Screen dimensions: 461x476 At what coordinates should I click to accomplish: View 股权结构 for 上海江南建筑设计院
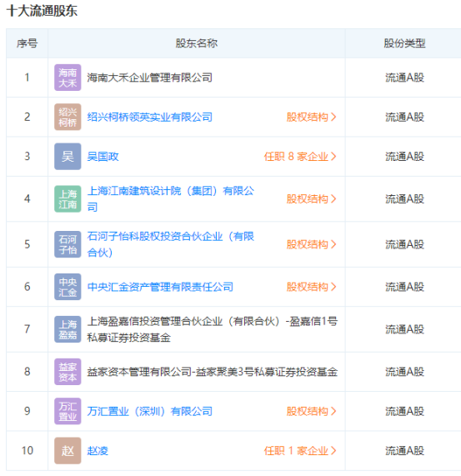point(312,199)
